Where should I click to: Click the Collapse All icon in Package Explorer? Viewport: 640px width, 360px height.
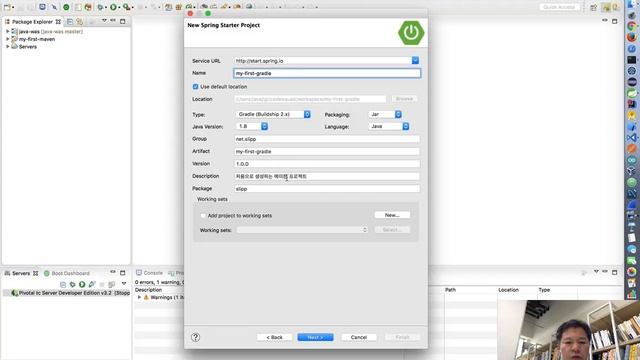(x=70, y=21)
